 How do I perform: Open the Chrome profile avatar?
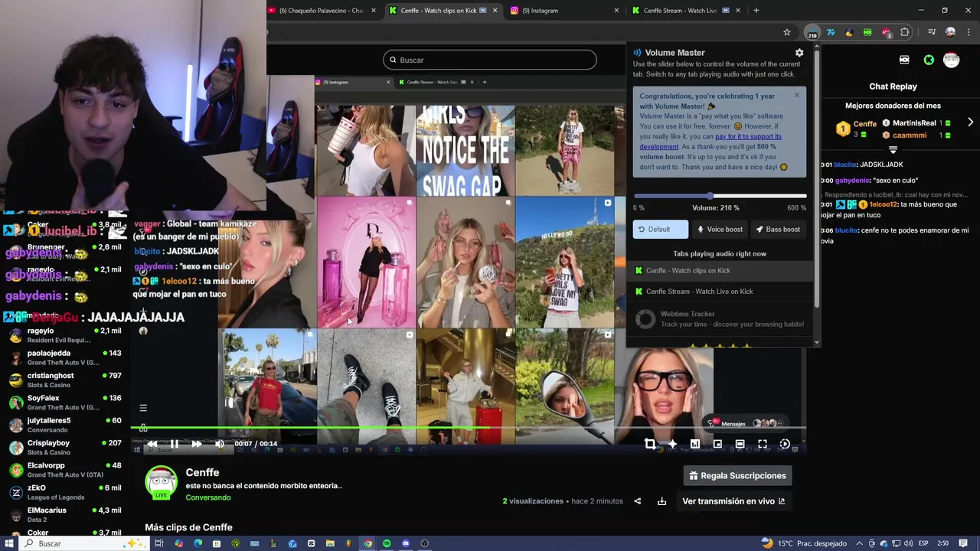(x=950, y=32)
